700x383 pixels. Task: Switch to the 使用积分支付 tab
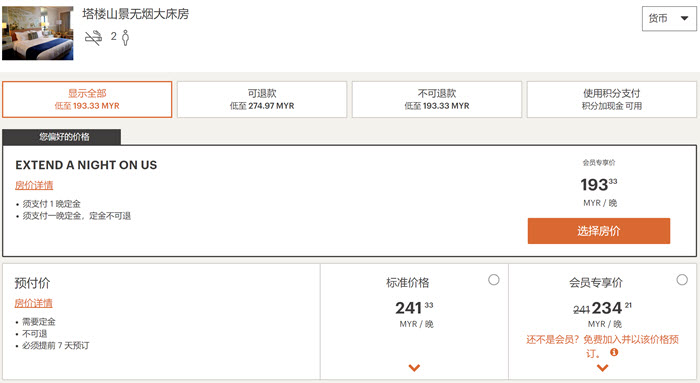pos(612,99)
